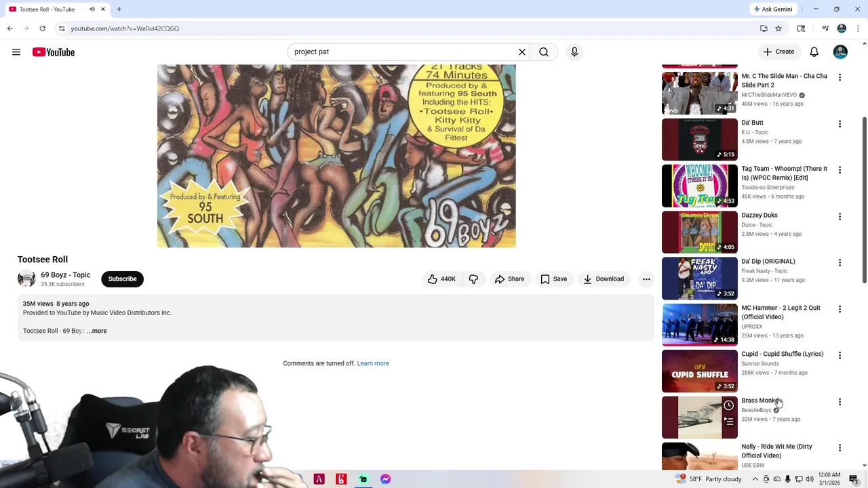Open options for Whoomp! (There It Is)
This screenshot has width=868, height=488.
click(840, 170)
